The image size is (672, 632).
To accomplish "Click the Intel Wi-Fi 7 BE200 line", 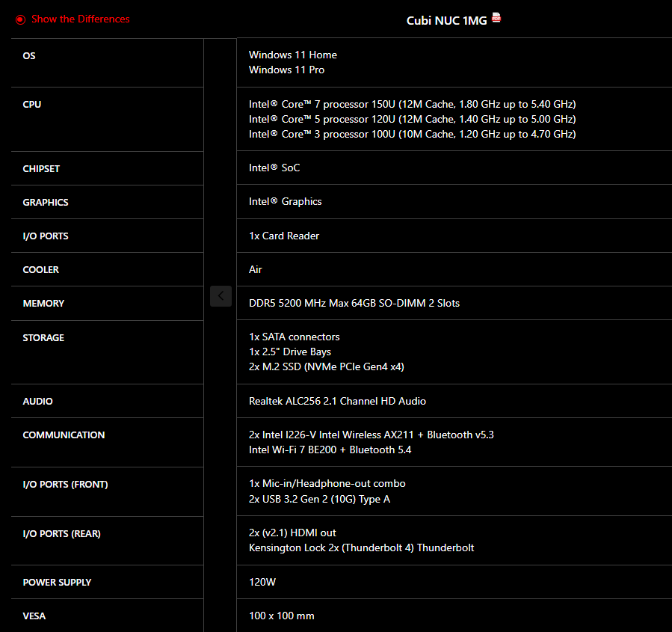I will coord(330,450).
